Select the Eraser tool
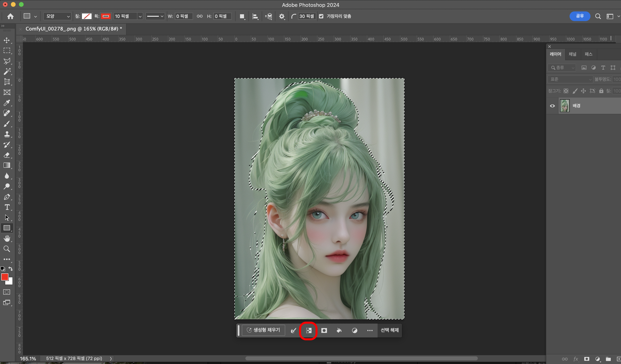This screenshot has height=364, width=621. tap(7, 155)
